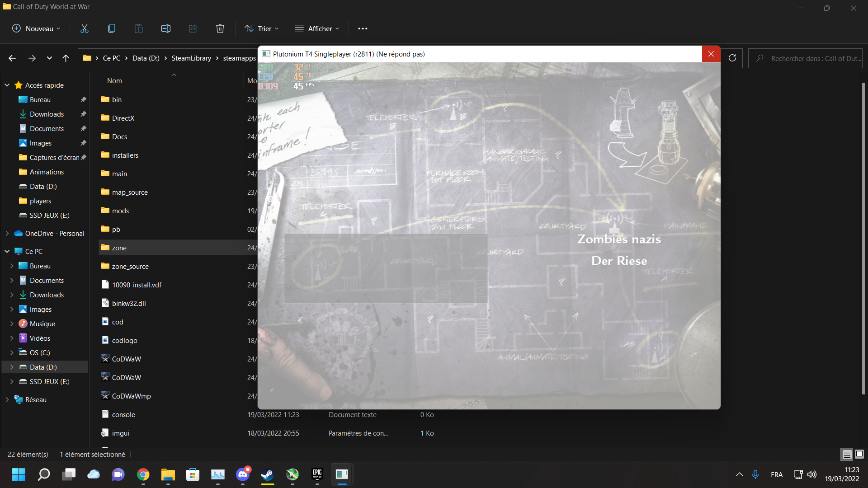The height and width of the screenshot is (488, 868).
Task: Click the Plutonium app on taskbar
Action: tap(342, 474)
